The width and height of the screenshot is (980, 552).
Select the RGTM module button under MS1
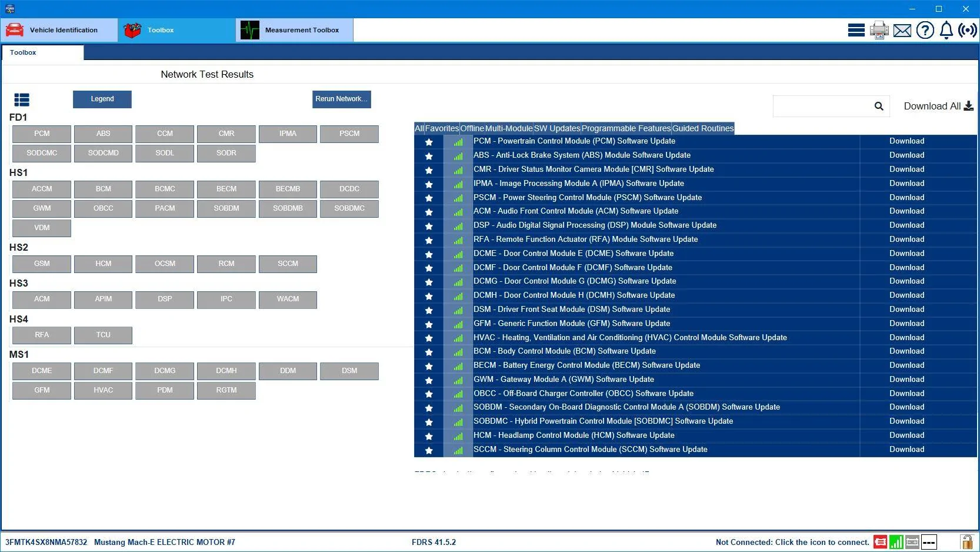[x=226, y=390]
